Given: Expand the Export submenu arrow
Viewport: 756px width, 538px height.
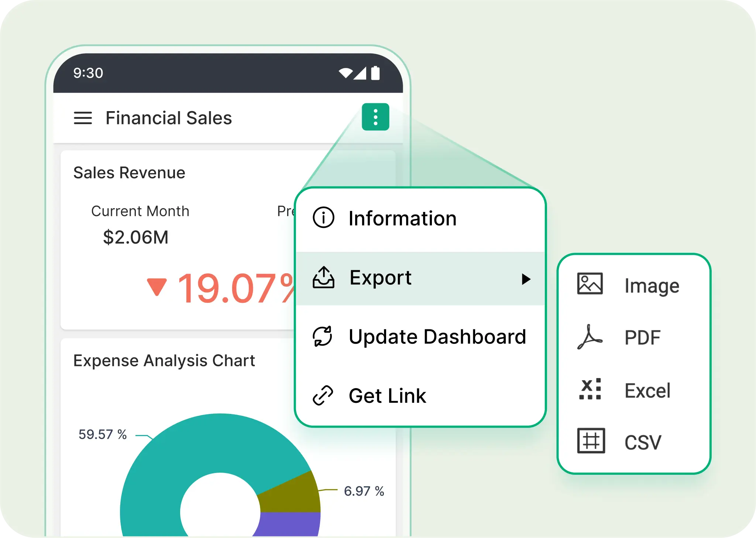Looking at the screenshot, I should [x=526, y=280].
